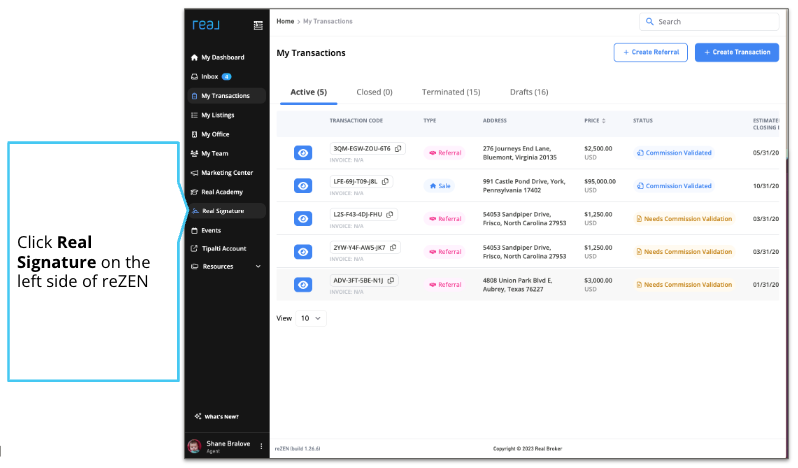Viewport: 798px width, 468px height.
Task: Click Referral badge for 4808 Union Park Blvd
Action: (445, 285)
